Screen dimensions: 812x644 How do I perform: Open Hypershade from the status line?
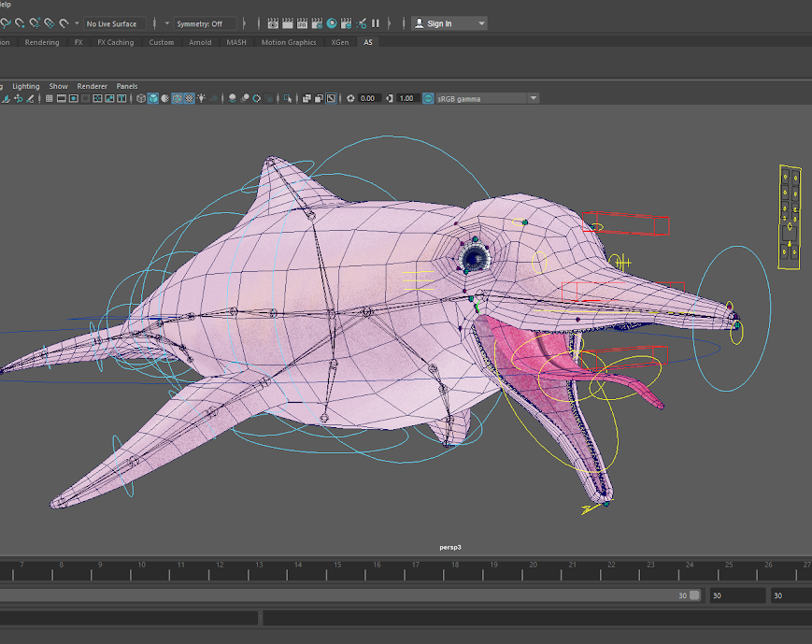(331, 23)
